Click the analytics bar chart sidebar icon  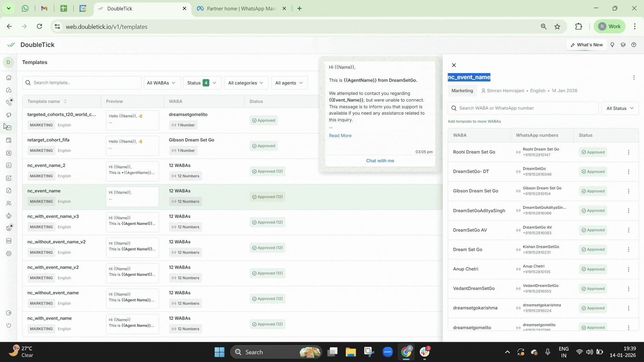tap(9, 166)
